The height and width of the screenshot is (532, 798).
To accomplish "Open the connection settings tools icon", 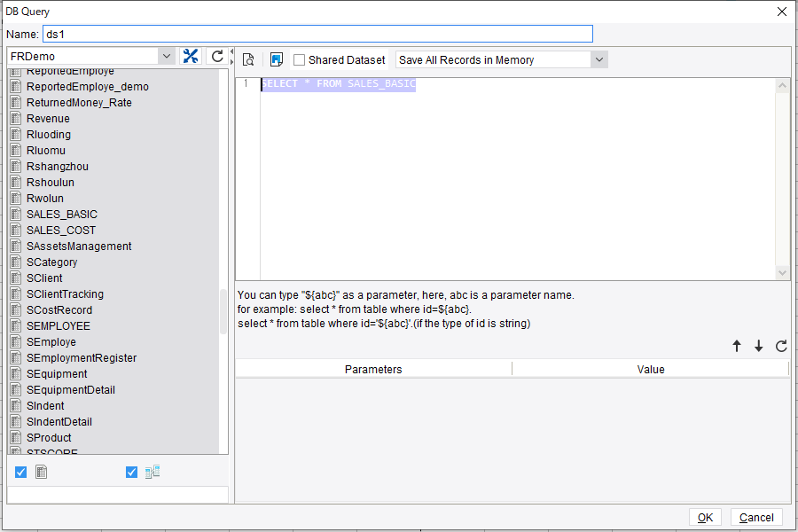I will 191,56.
